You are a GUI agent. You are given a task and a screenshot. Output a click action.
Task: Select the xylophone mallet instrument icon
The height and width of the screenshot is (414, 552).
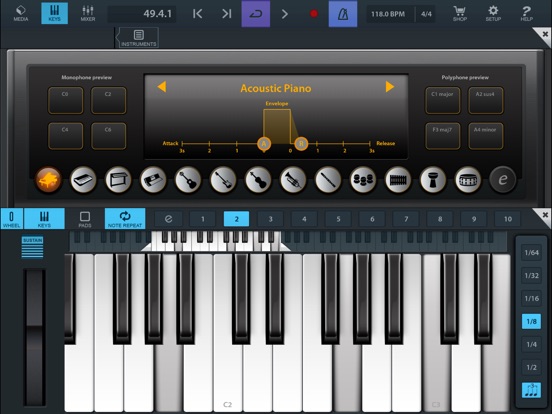click(398, 180)
